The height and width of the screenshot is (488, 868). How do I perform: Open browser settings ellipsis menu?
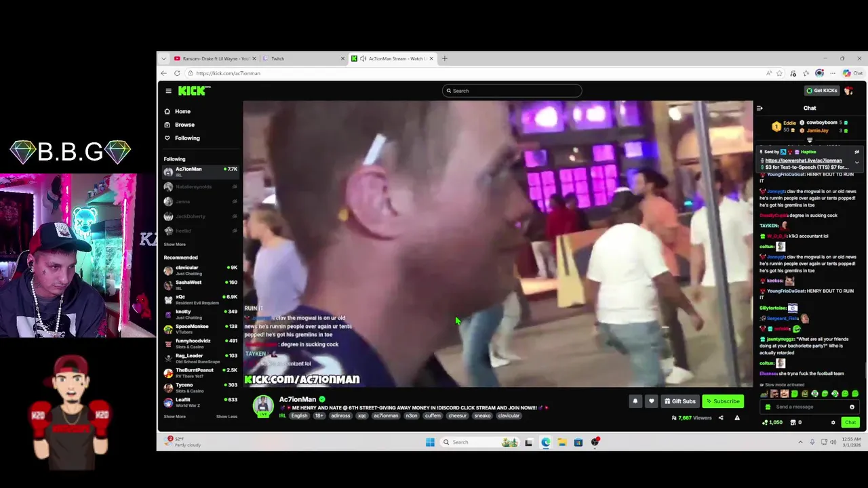click(833, 73)
